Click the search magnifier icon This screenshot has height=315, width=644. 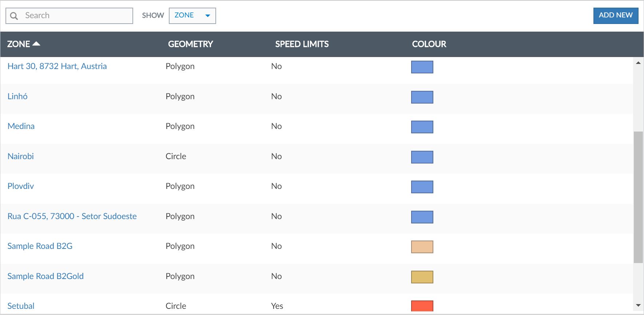[x=14, y=16]
